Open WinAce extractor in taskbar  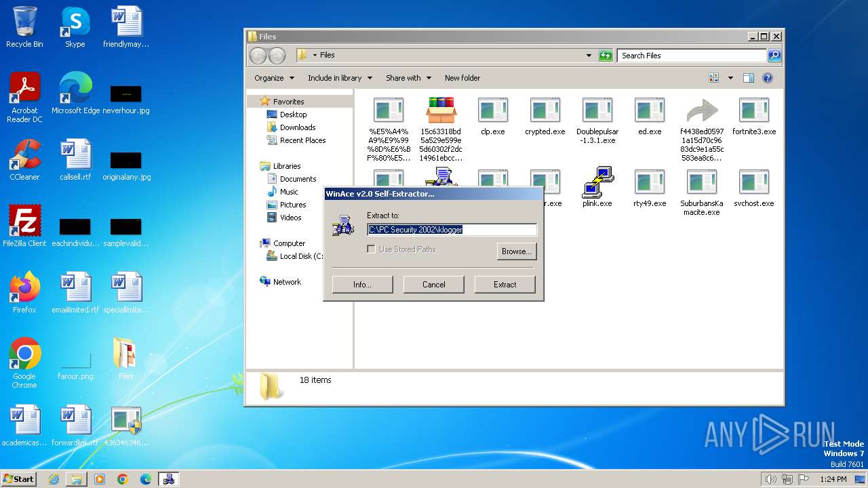168,479
